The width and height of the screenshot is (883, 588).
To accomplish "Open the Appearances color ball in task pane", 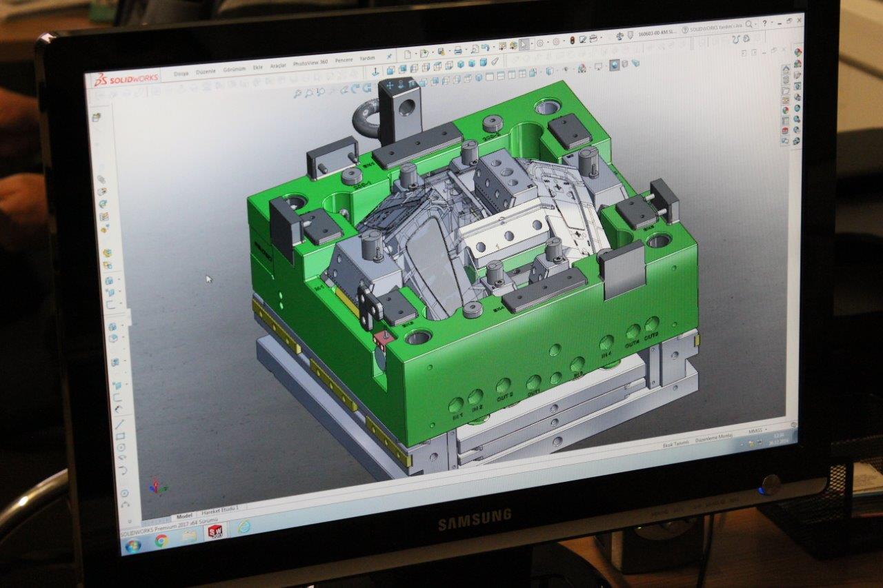I will coord(786,110).
